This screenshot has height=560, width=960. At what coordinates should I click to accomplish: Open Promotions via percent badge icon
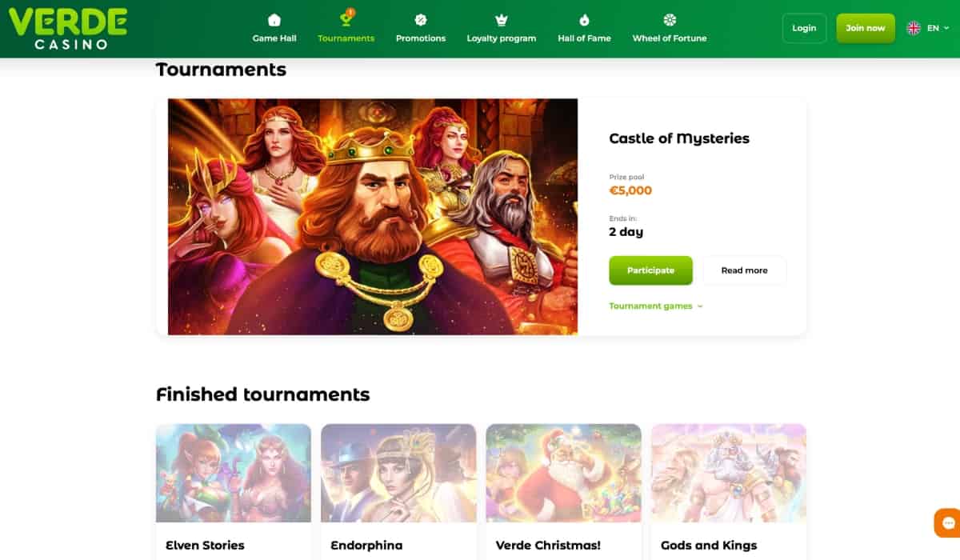[x=421, y=20]
